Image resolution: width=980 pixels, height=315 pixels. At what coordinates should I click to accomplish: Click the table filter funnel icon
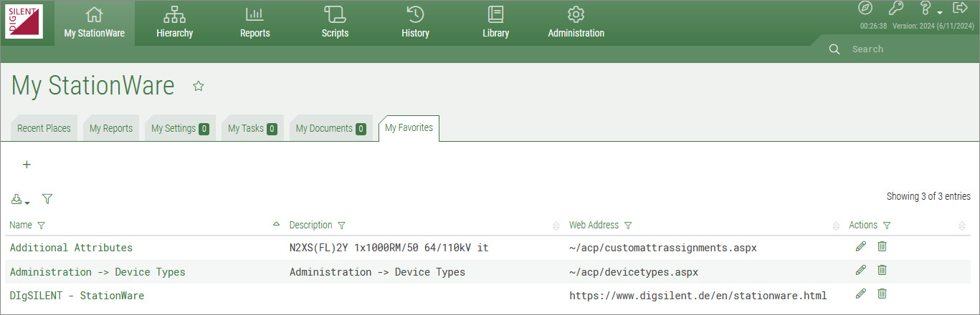coord(47,199)
